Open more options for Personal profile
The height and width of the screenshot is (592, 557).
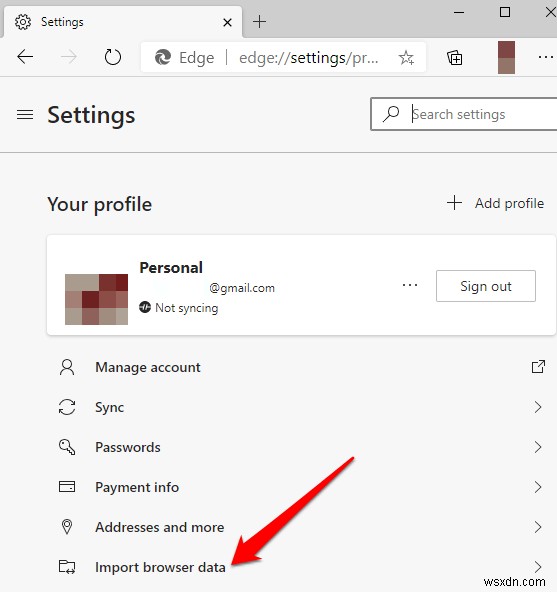point(410,285)
